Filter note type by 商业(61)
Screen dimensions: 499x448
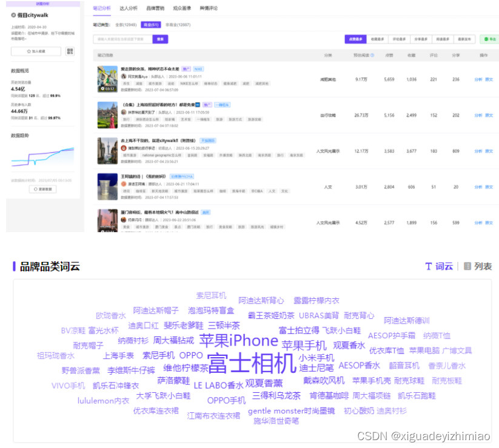[151, 25]
